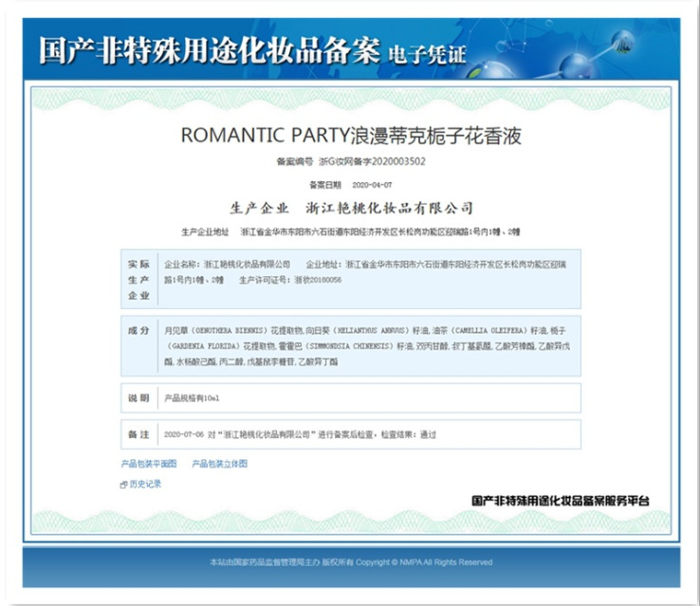Viewport: 700px width, 606px height.
Task: Click the 电子凭证 text in the banner
Action: coord(427,54)
